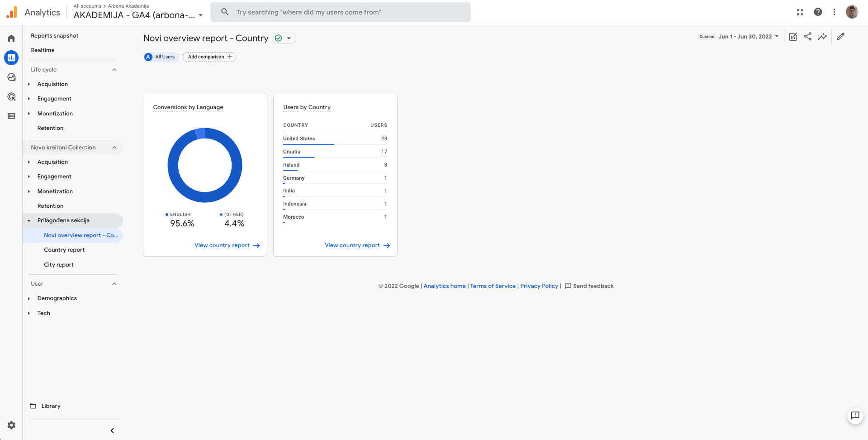Click the Library folder icon
This screenshot has height=440, width=868.
(33, 406)
